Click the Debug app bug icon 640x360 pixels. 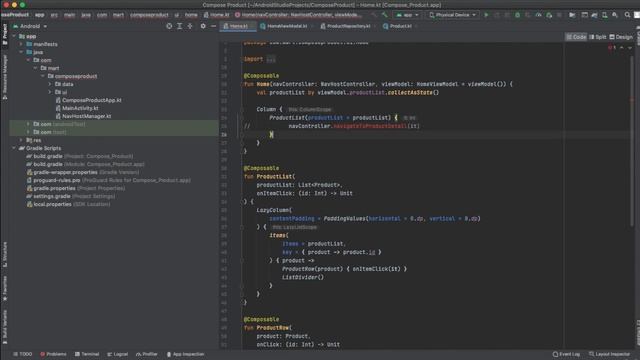pos(518,15)
